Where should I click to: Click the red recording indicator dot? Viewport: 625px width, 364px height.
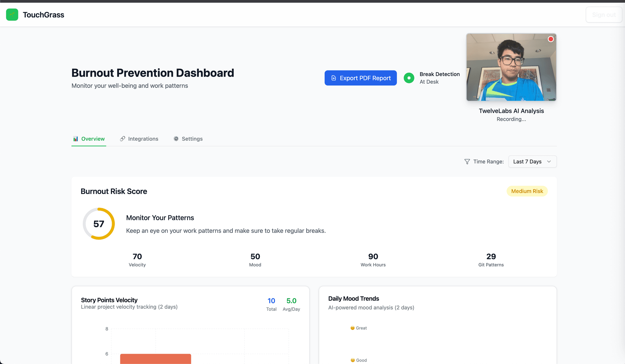tap(551, 39)
